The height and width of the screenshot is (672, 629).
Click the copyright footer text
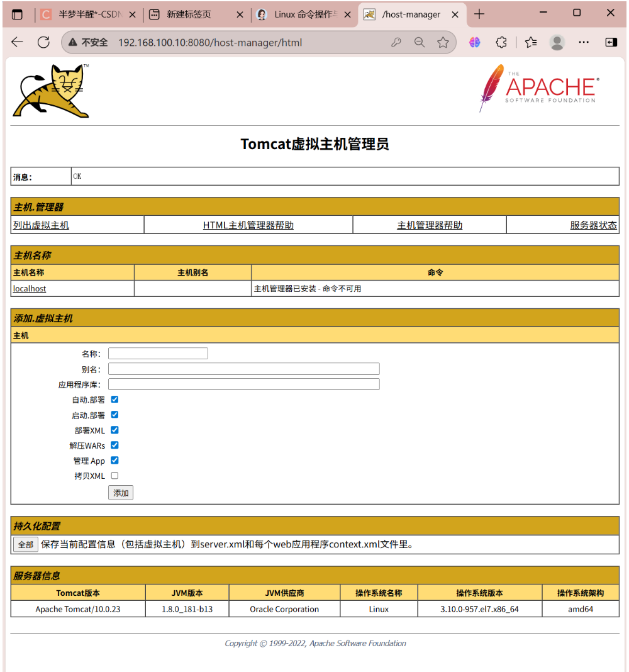[315, 643]
